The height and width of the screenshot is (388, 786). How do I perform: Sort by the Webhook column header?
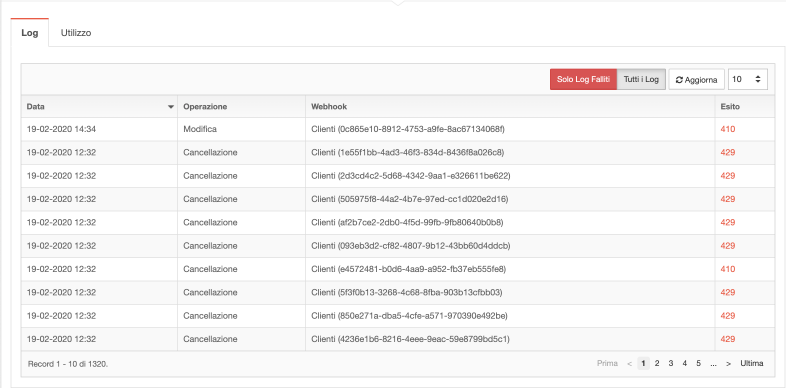329,107
